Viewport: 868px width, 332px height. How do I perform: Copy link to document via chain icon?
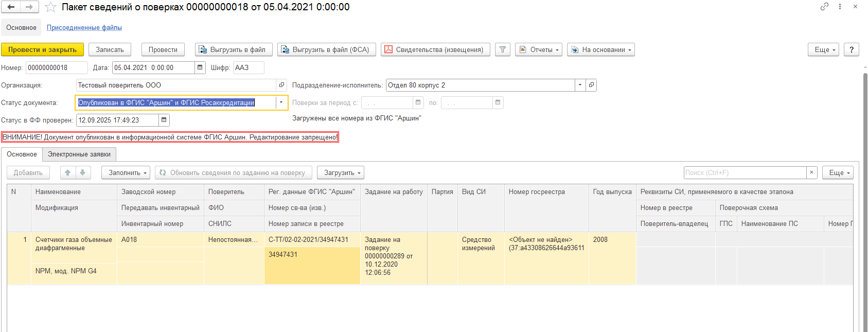click(x=824, y=7)
